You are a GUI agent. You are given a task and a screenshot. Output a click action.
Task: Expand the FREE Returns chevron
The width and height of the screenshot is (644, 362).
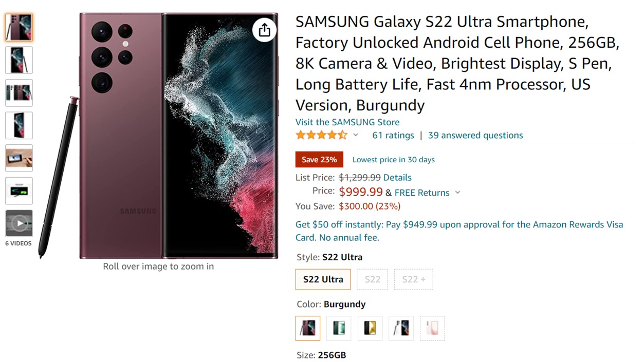[457, 193]
